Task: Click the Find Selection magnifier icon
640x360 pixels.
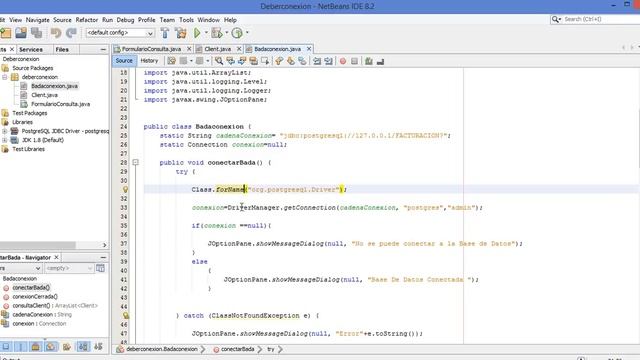Action: [219, 61]
